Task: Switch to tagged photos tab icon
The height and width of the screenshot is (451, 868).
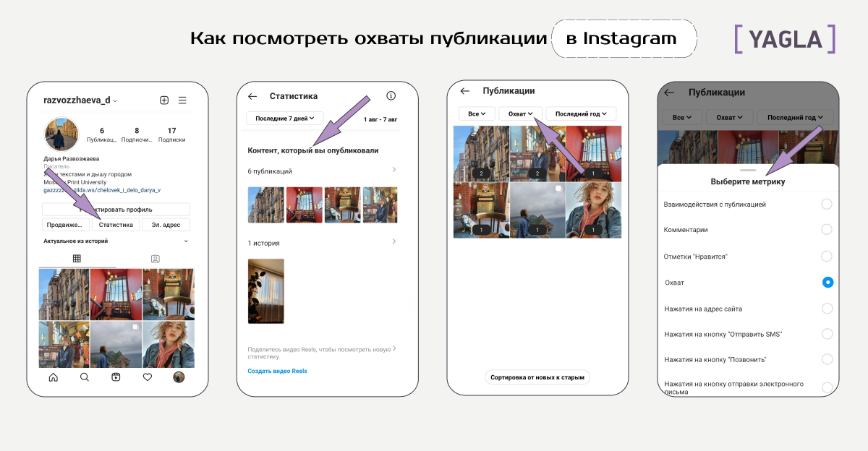Action: [x=155, y=259]
